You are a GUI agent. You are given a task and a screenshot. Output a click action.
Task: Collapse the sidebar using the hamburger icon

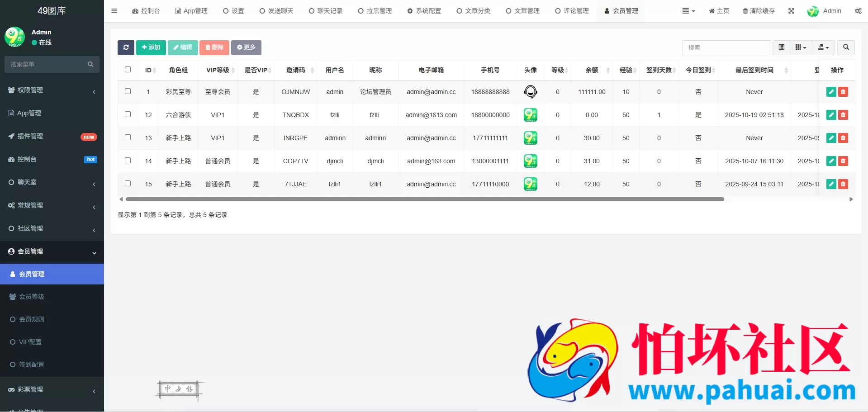[x=114, y=11]
